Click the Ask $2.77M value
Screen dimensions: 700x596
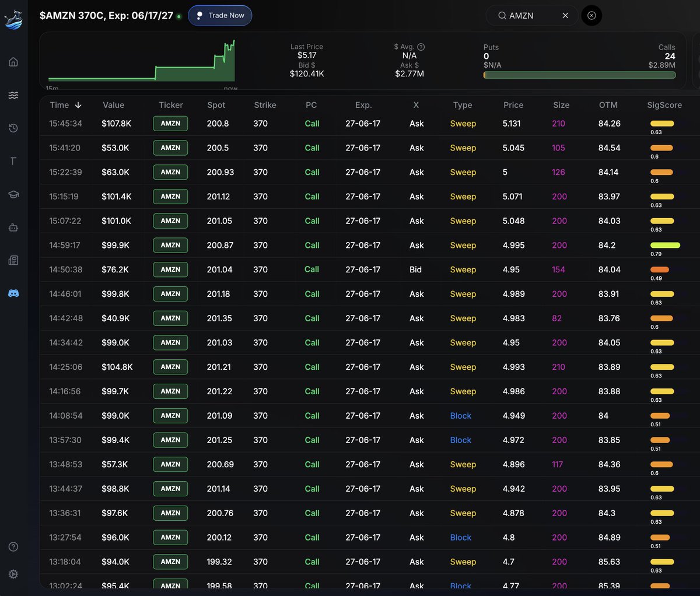409,74
